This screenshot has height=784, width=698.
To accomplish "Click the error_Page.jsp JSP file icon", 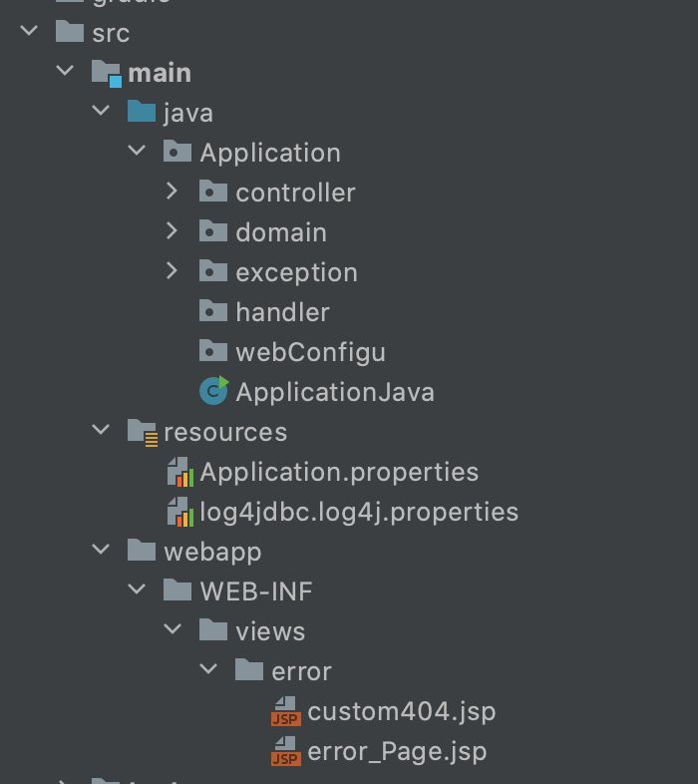I will (286, 751).
